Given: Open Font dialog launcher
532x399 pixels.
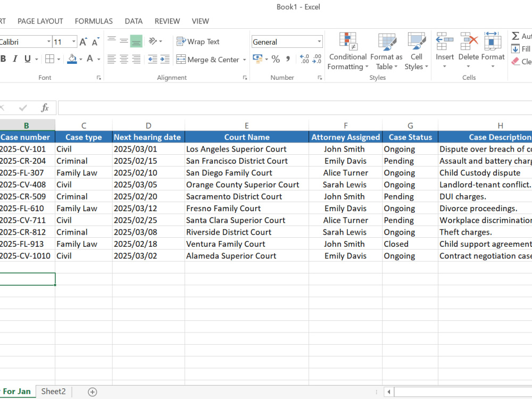Looking at the screenshot, I should tap(99, 78).
